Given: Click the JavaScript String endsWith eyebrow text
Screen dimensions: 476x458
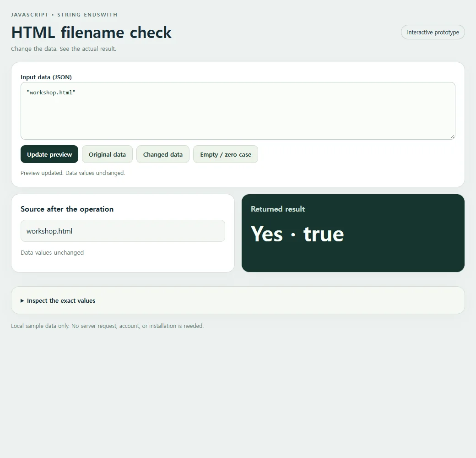Looking at the screenshot, I should click(64, 15).
